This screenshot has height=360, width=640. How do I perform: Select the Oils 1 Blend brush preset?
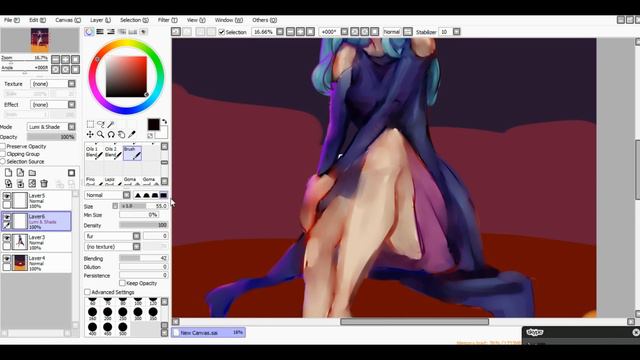point(94,153)
